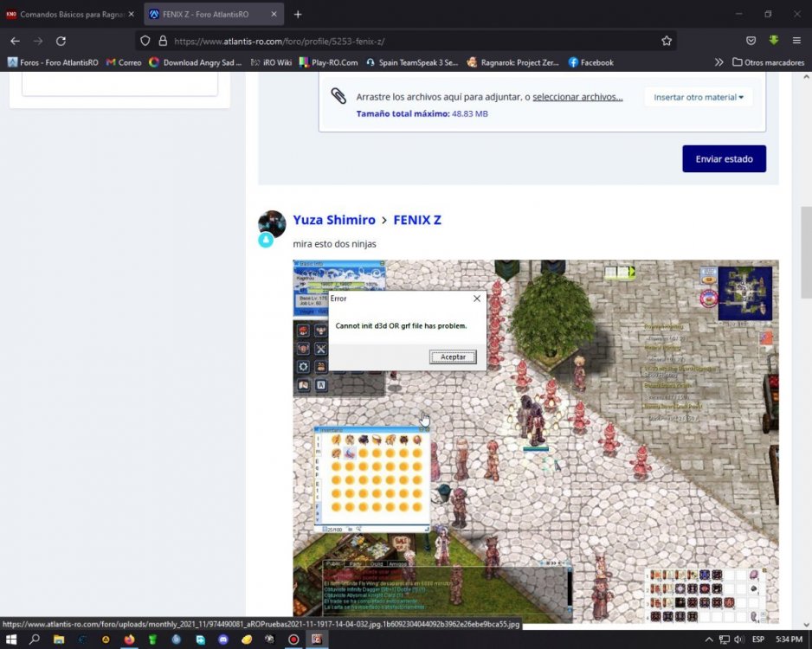
Task: Toggle tracking protection via the shield icon
Action: tap(145, 40)
